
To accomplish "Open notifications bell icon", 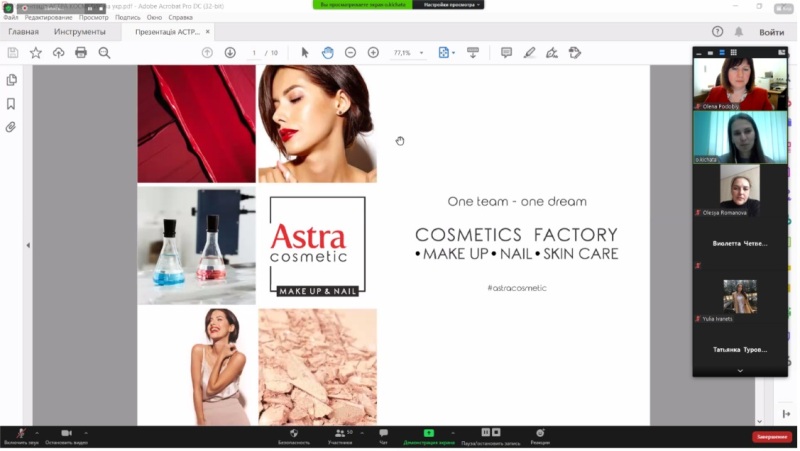I will pos(739,32).
